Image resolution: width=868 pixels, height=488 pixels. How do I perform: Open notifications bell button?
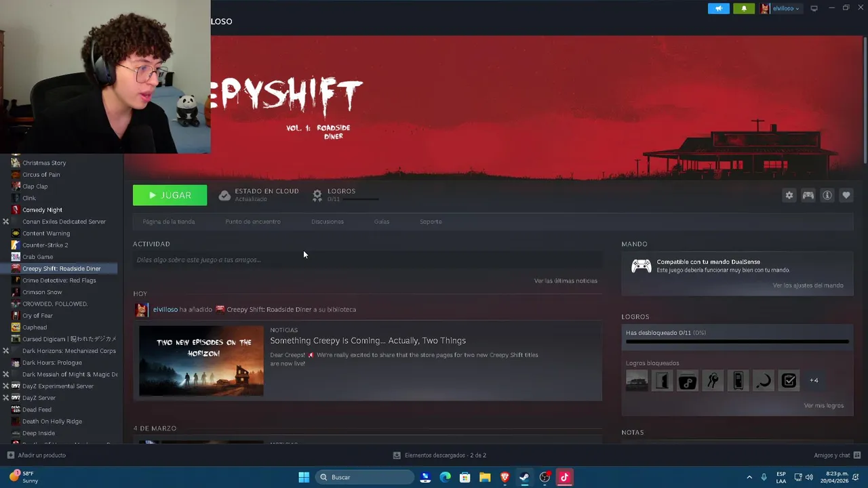[743, 8]
